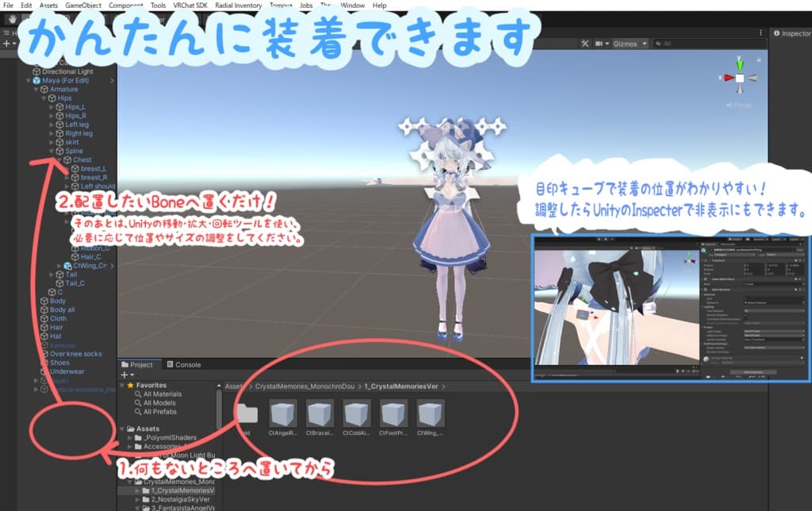Open the Gizmos dropdown arrow
The image size is (812, 511).
pyautogui.click(x=645, y=44)
